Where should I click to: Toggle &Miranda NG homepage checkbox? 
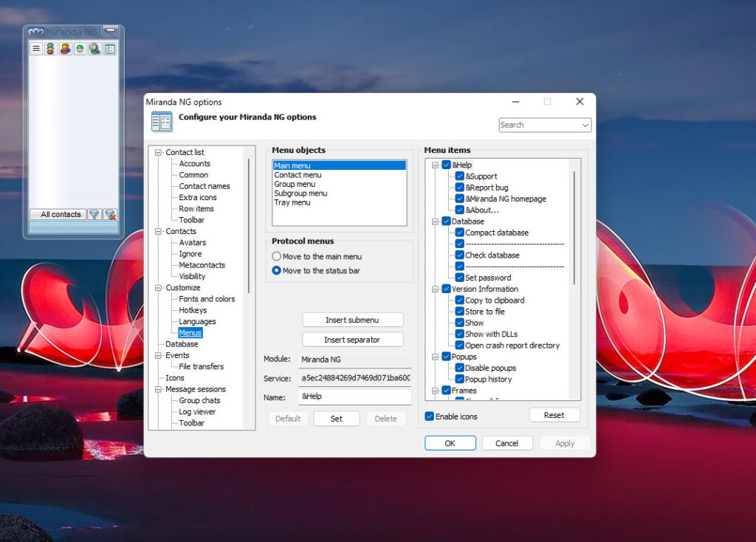(460, 199)
